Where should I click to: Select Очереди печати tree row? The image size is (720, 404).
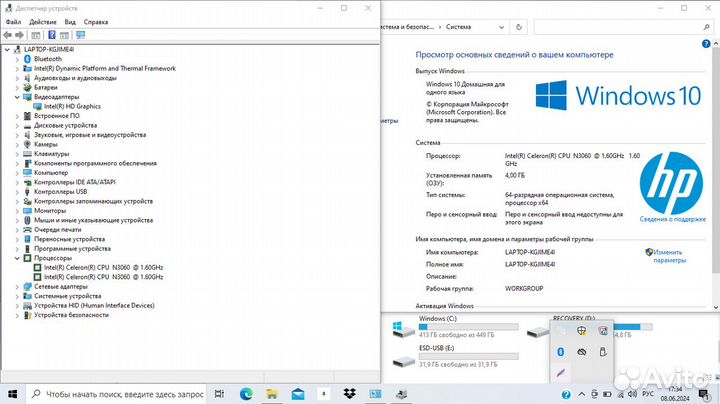coord(57,230)
